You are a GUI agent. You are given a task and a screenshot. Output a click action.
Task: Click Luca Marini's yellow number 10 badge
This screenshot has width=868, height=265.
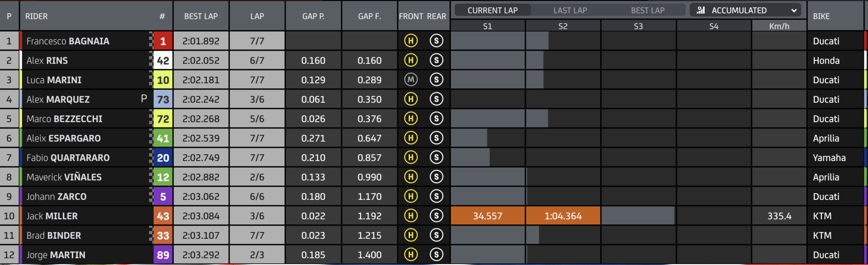point(163,80)
